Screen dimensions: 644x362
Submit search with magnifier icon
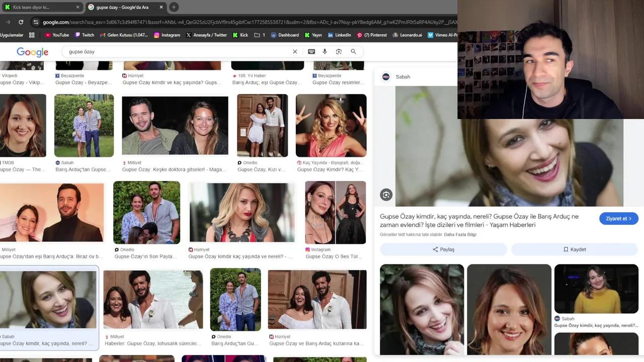[353, 52]
